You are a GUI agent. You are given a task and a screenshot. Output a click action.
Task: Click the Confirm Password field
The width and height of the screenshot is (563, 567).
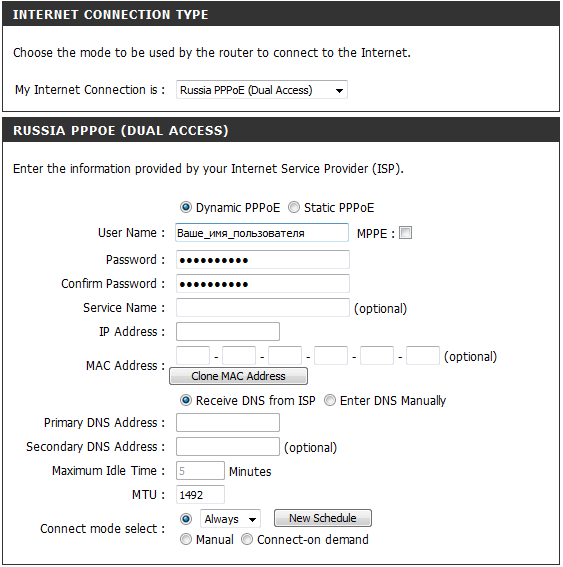(x=263, y=284)
